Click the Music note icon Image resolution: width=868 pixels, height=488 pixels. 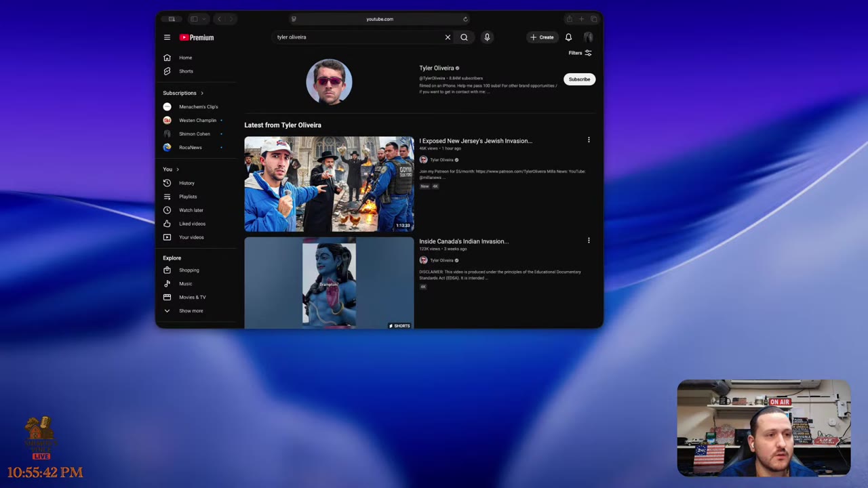167,283
